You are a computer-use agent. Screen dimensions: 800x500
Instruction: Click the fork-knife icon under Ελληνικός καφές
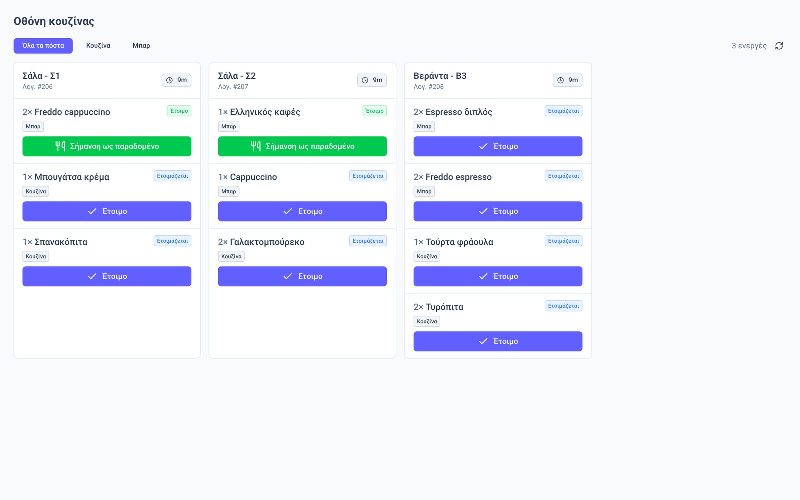point(256,146)
